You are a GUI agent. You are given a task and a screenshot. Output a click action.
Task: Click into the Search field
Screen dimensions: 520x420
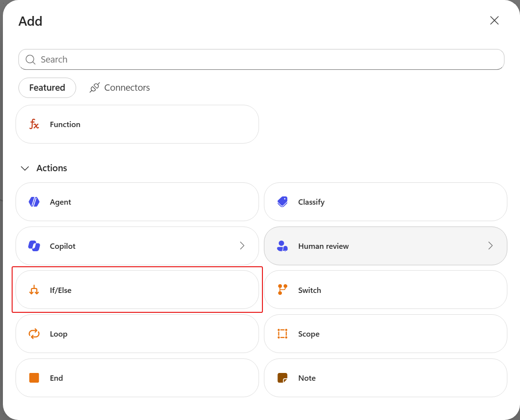(261, 59)
